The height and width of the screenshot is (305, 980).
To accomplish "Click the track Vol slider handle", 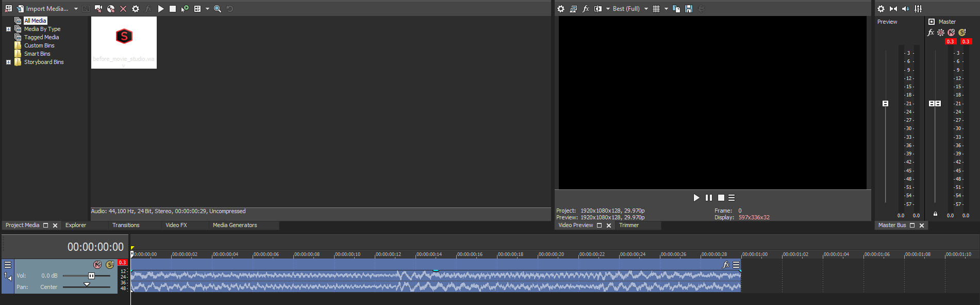I will pyautogui.click(x=91, y=276).
